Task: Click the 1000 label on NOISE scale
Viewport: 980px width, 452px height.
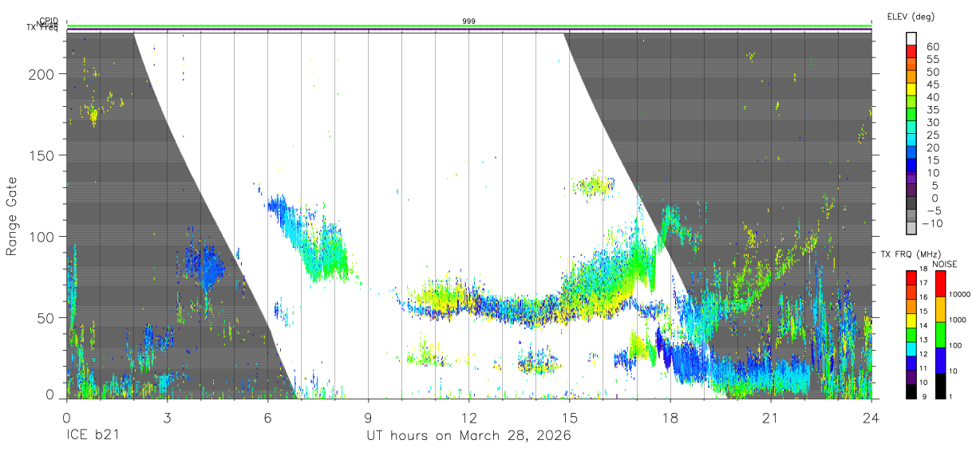Action: coord(958,320)
